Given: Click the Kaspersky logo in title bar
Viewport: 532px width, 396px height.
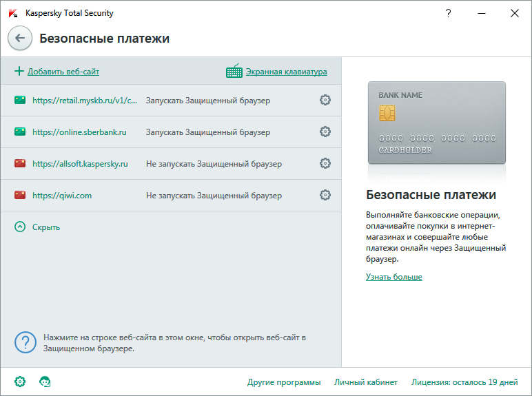Looking at the screenshot, I should click(x=13, y=13).
